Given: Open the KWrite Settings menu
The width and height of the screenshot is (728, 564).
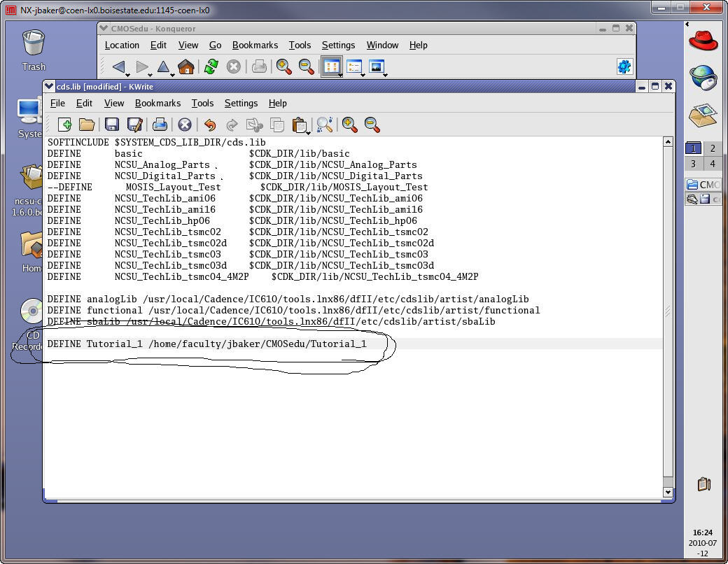Looking at the screenshot, I should click(x=241, y=103).
